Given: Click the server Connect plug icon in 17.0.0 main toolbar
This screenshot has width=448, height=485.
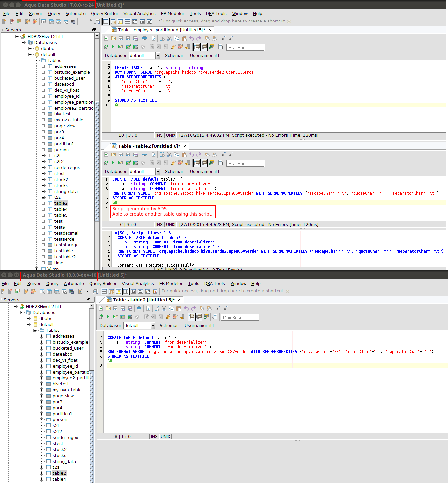Looking at the screenshot, I should 27,22.
